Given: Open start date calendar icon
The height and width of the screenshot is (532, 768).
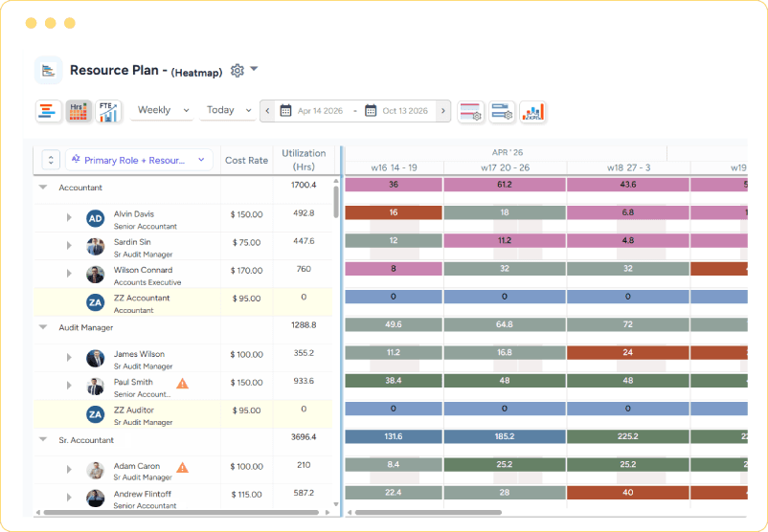Looking at the screenshot, I should (285, 111).
